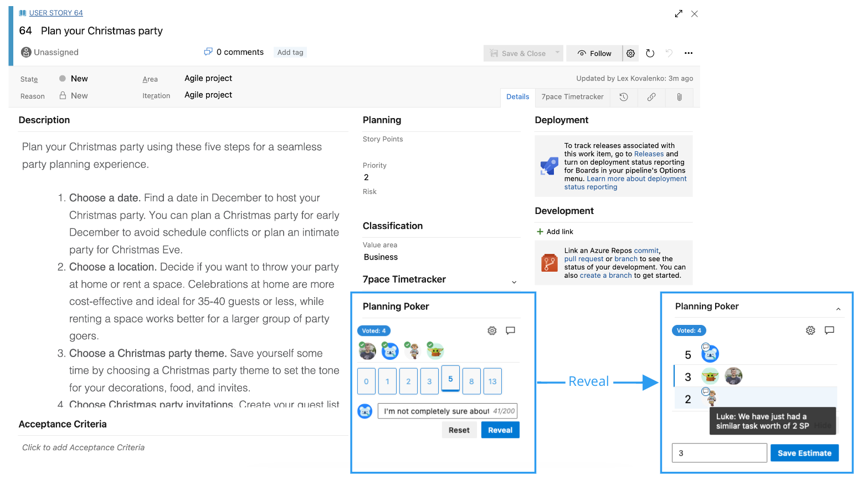Toggle Follow on this work item

594,53
